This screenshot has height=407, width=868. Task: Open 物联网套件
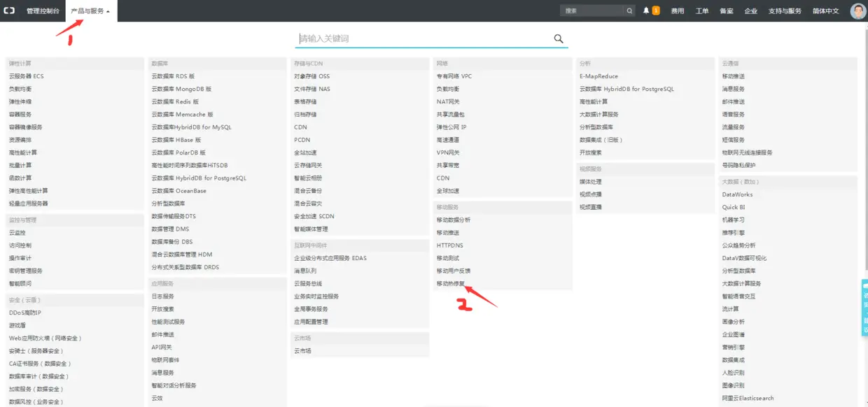[166, 359]
